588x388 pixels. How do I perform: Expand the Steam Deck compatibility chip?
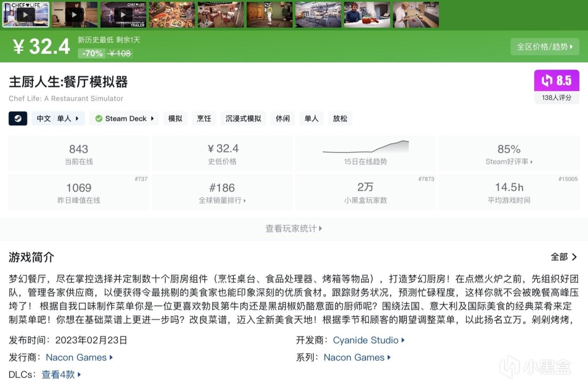coord(124,119)
